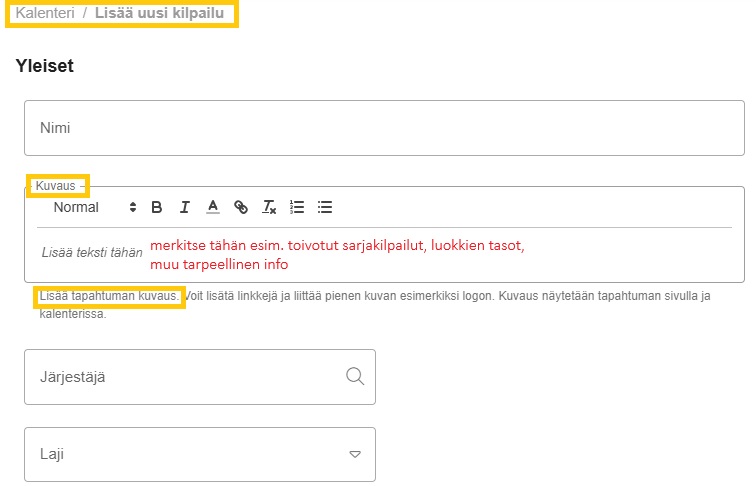Insert a numbered list
756x486 pixels.
[x=297, y=207]
